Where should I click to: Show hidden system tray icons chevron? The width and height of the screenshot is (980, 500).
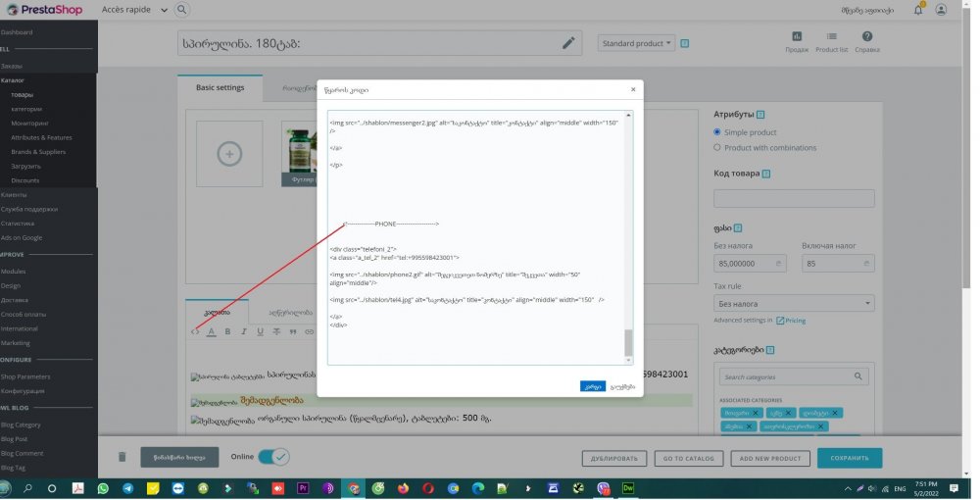[x=848, y=489]
